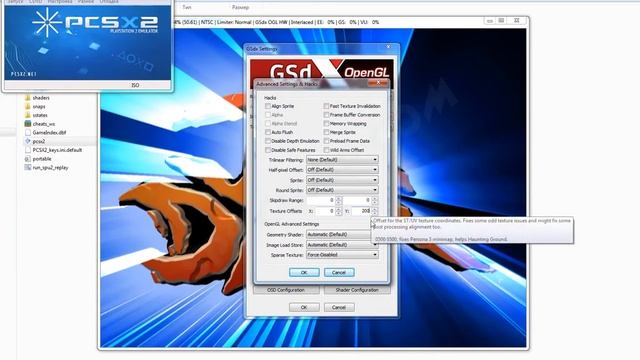The width and height of the screenshot is (640, 360).
Task: Minimize the game render window
Action: [x=489, y=21]
